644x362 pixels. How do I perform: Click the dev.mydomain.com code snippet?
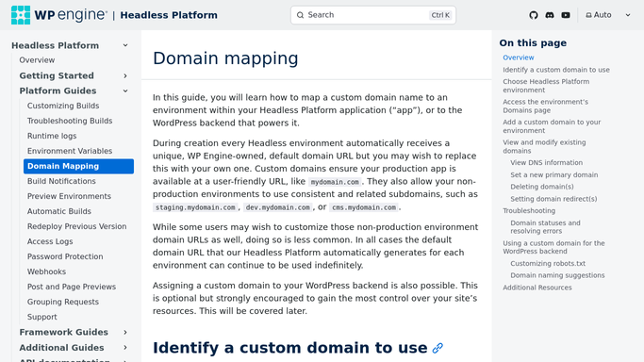click(x=277, y=207)
